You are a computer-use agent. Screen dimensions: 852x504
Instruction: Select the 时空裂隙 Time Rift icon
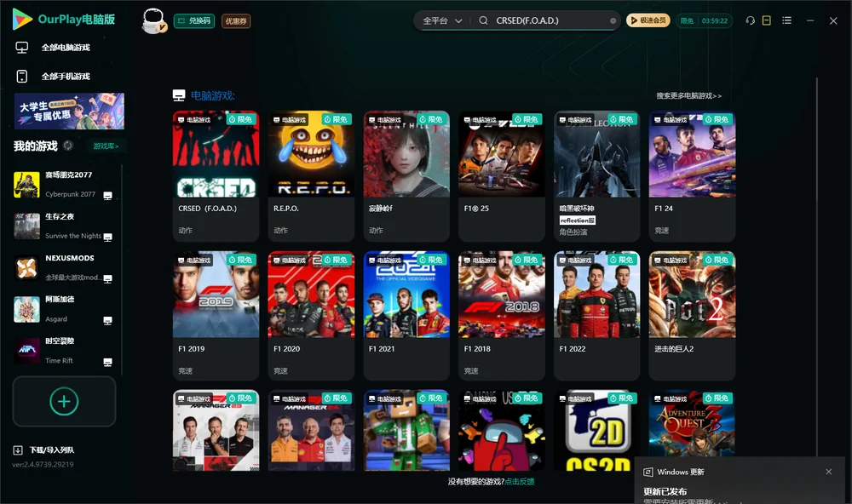(x=26, y=351)
